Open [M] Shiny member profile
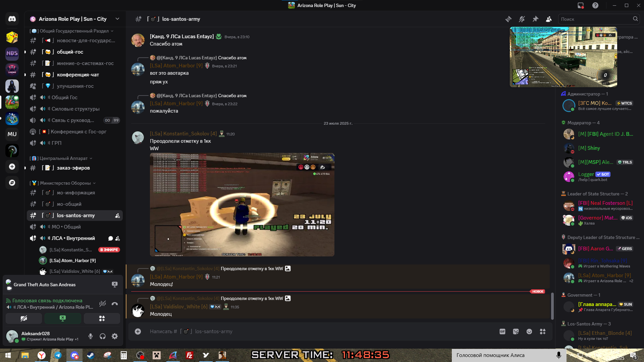Screen dimensions: 644x362 (599, 148)
